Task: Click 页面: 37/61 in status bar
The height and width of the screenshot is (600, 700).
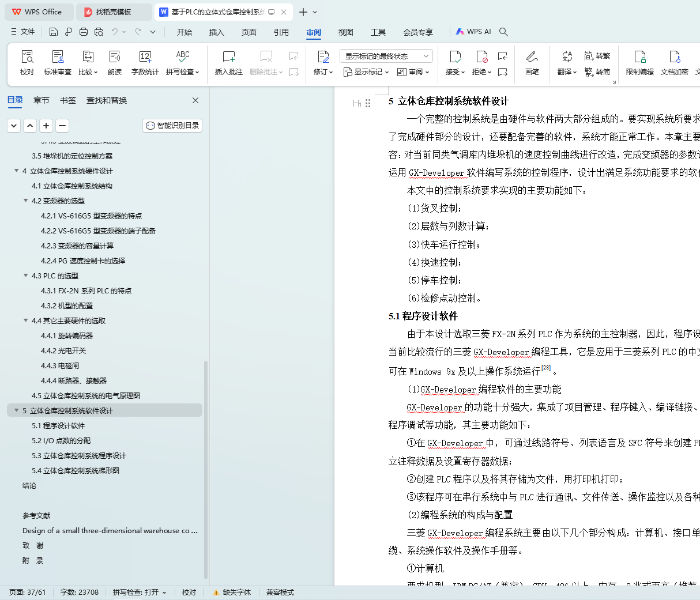Action: (x=27, y=593)
